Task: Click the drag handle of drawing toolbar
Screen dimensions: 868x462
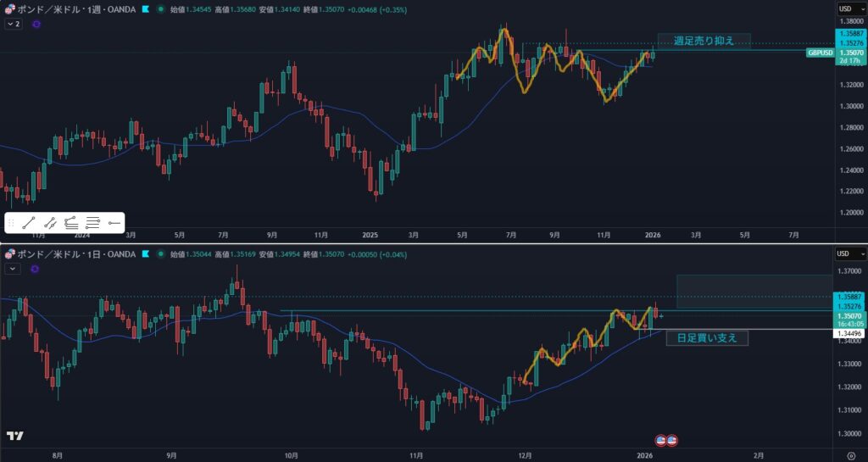Action: (x=11, y=223)
